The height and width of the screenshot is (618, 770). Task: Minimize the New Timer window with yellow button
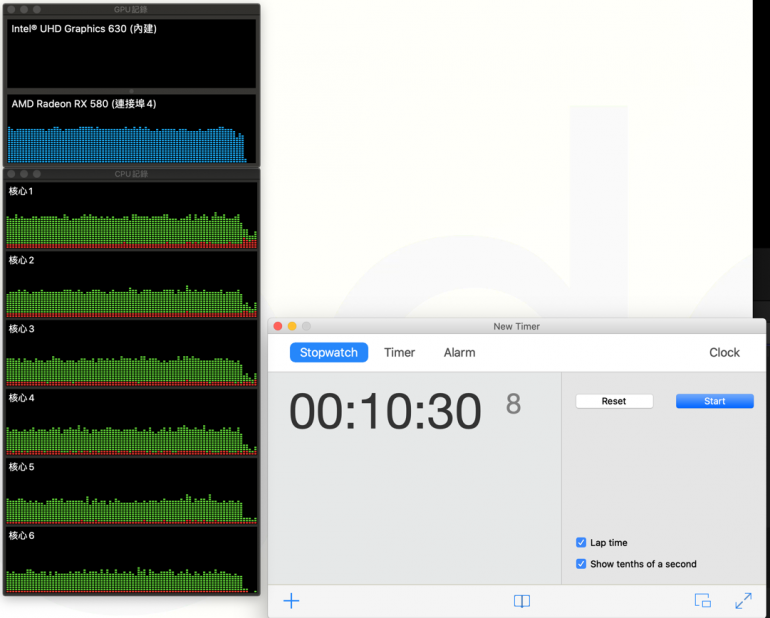tap(292, 326)
